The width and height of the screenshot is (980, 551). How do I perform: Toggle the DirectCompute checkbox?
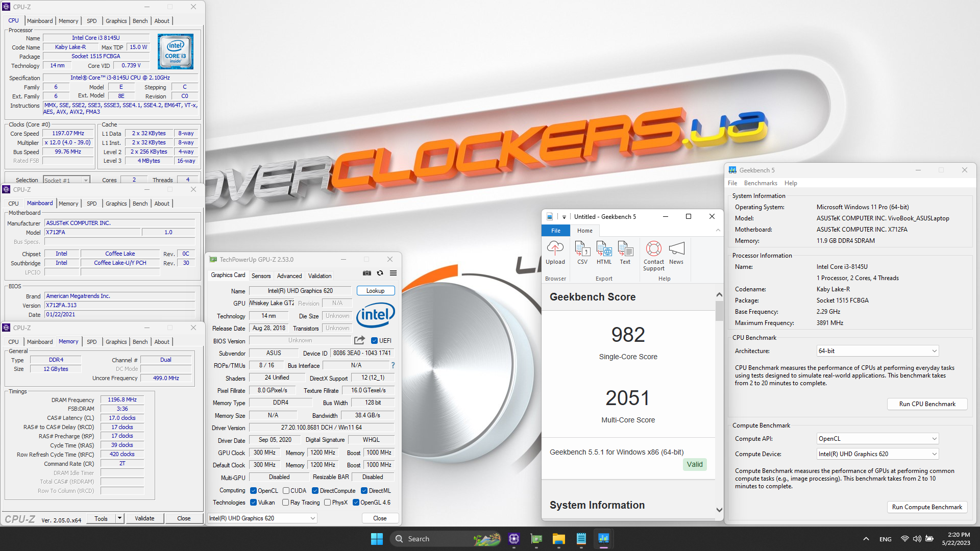tap(315, 491)
